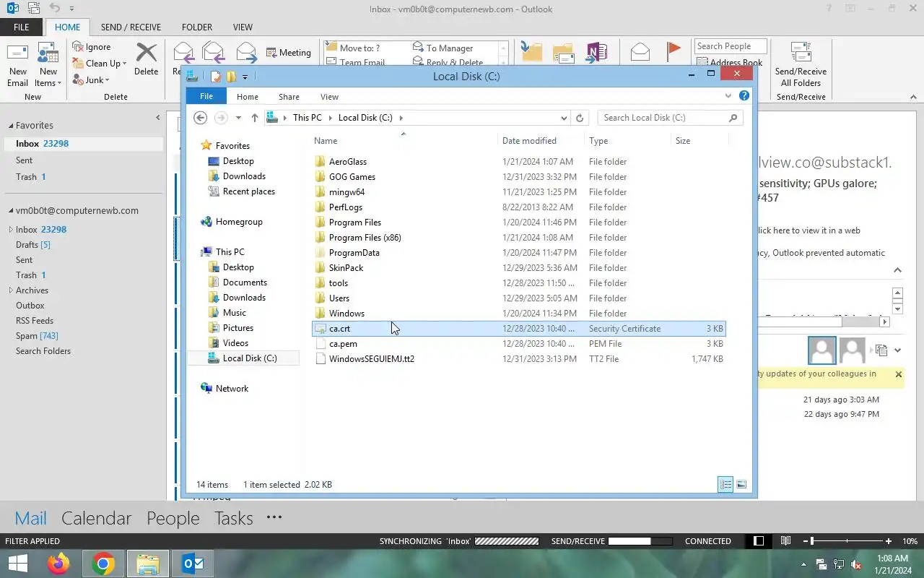Open Google Chrome from the taskbar
Viewport: 924px width, 578px height.
pyautogui.click(x=103, y=564)
